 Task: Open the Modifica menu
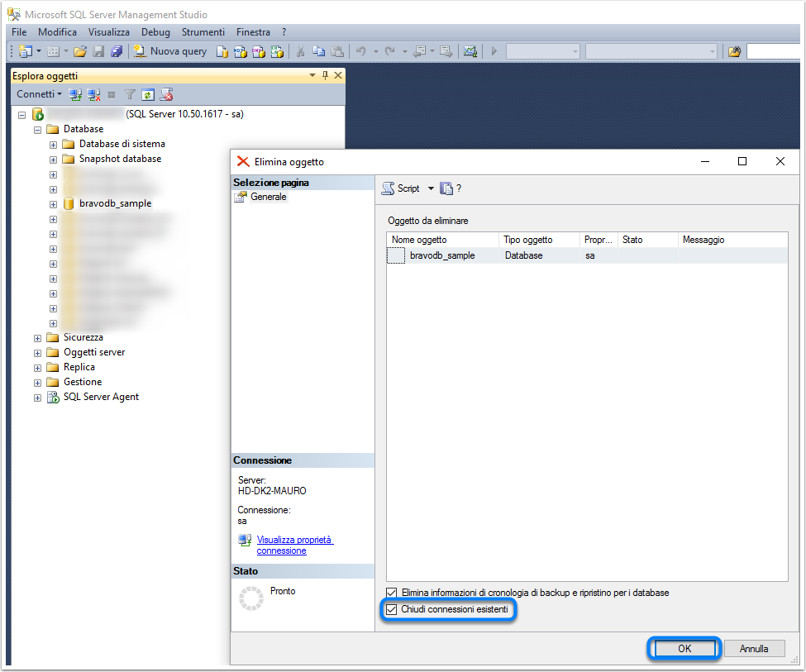[x=57, y=32]
